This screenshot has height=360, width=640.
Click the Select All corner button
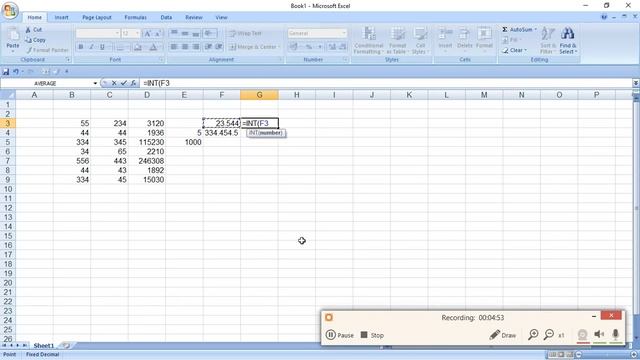(8, 95)
